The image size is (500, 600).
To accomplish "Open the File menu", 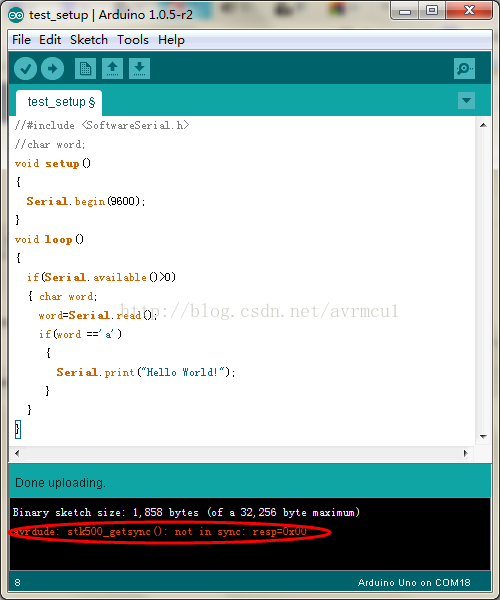I will coord(21,40).
